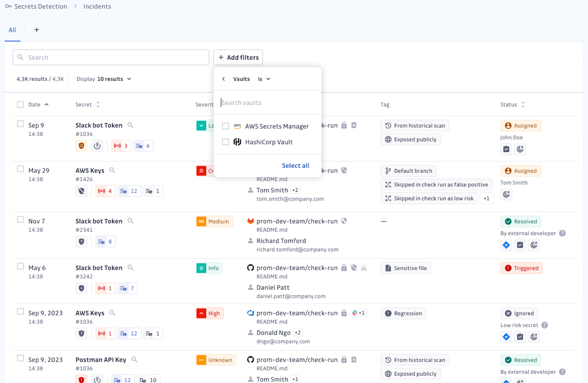The width and height of the screenshot is (588, 383).
Task: Select the Sep 9, 2023 AWS Keys row checkbox
Action: pos(20,312)
